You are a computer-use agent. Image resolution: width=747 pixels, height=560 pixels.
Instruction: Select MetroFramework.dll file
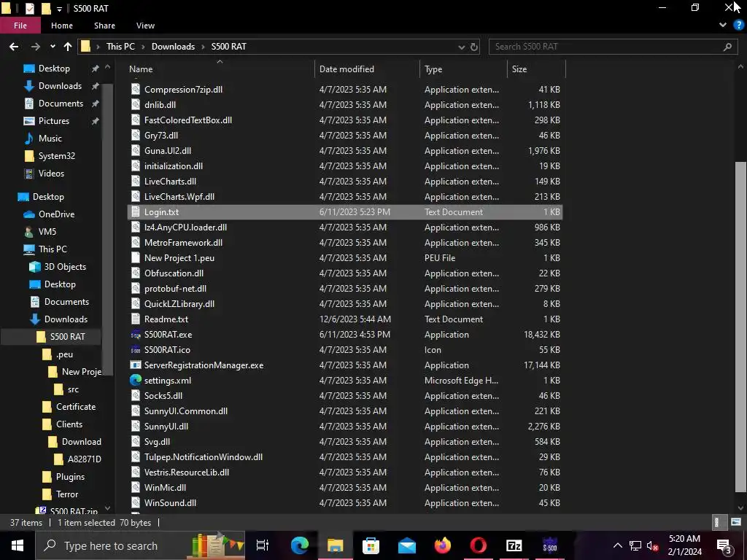click(x=183, y=243)
